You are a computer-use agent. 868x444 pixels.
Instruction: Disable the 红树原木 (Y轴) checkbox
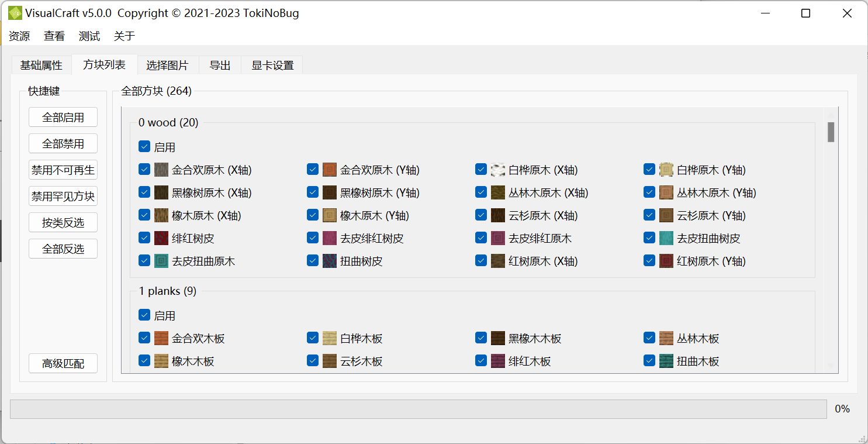(649, 261)
